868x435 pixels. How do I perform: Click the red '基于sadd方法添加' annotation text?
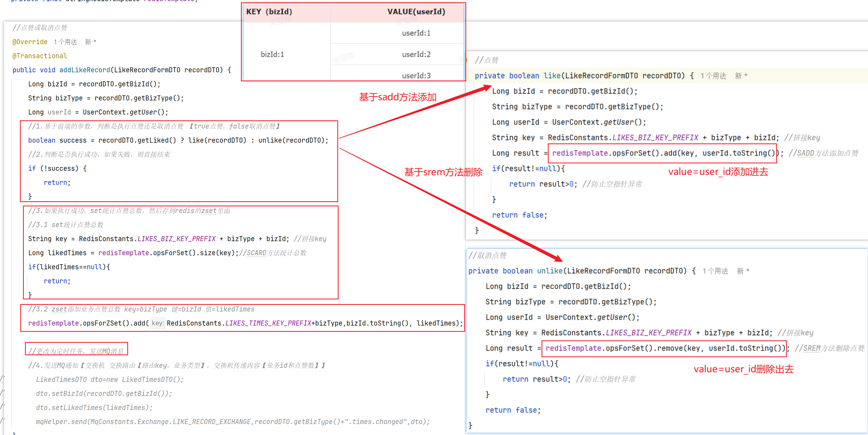397,97
